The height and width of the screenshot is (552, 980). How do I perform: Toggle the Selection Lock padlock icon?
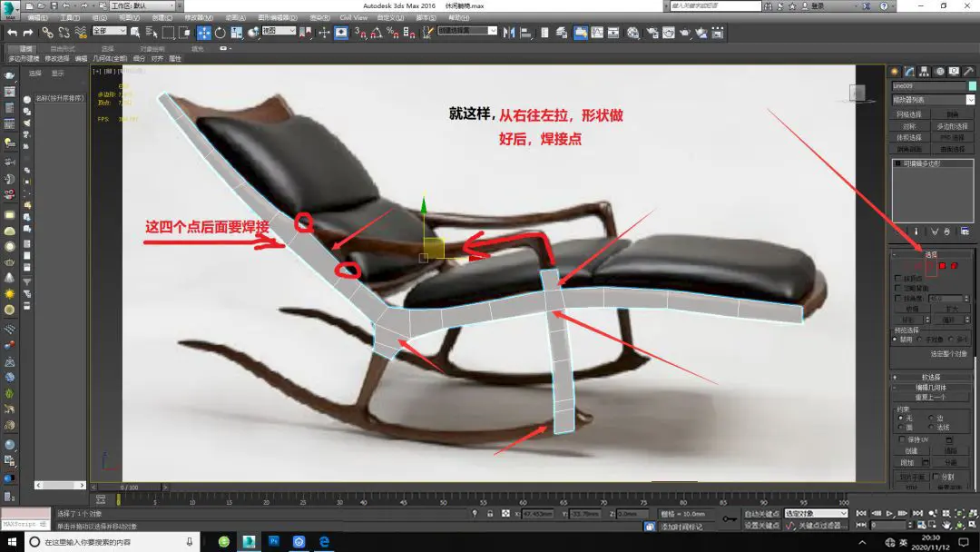click(490, 513)
